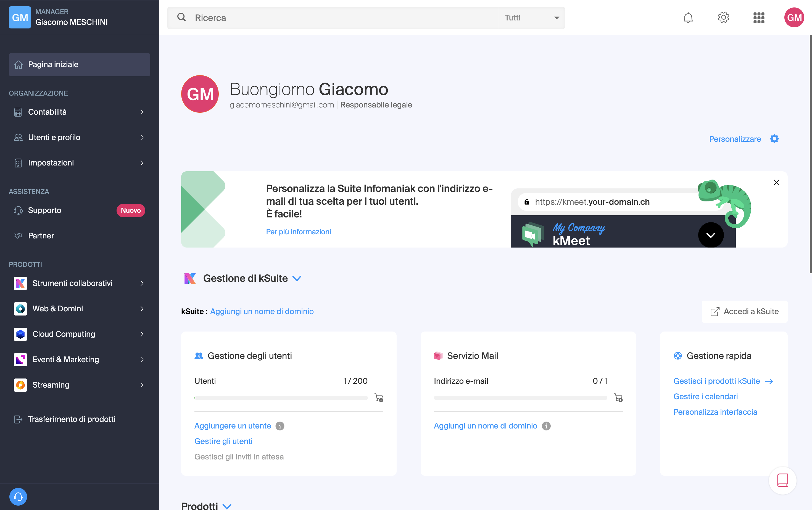The image size is (812, 510).
Task: Click Per più informazioni link
Action: (299, 232)
